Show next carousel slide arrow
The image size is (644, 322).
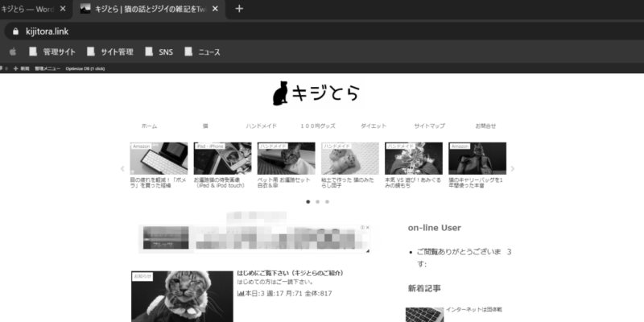click(x=512, y=168)
